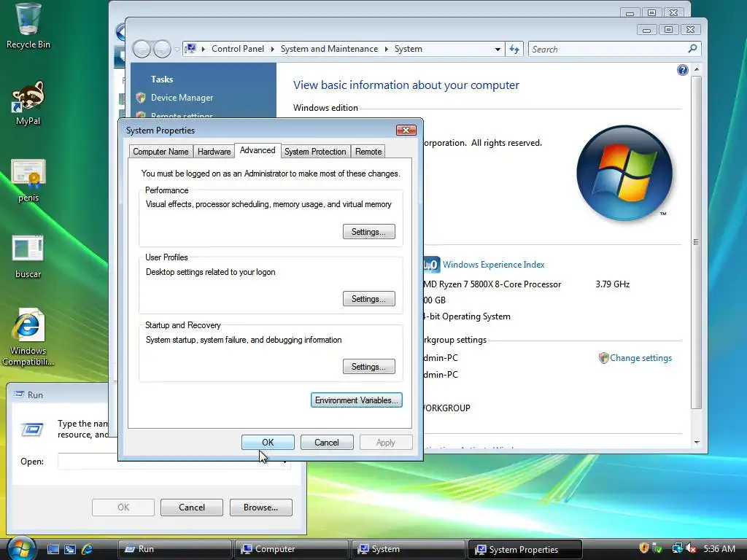Image resolution: width=747 pixels, height=560 pixels.
Task: Click scroll up arrow in System window
Action: 697,69
